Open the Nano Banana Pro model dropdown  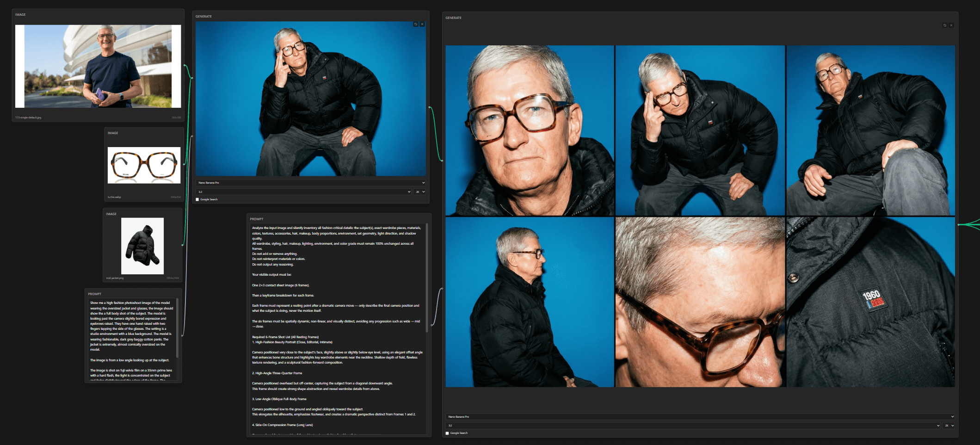310,183
